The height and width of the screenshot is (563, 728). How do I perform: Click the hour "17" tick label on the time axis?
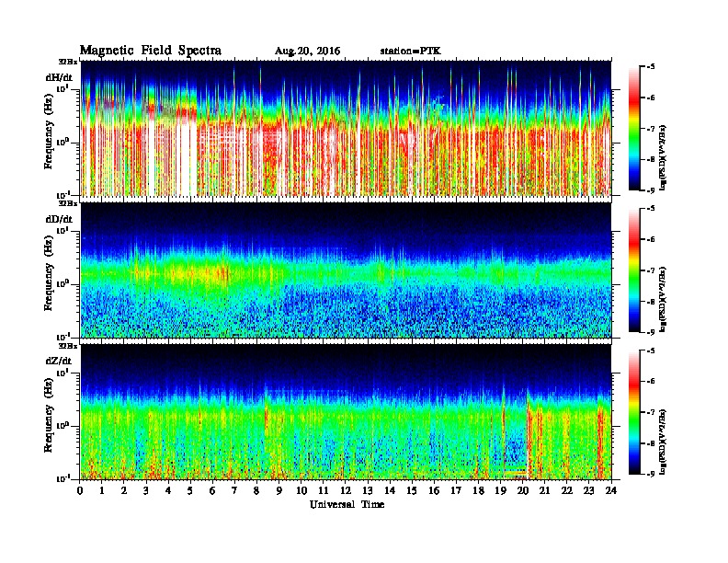tap(456, 490)
